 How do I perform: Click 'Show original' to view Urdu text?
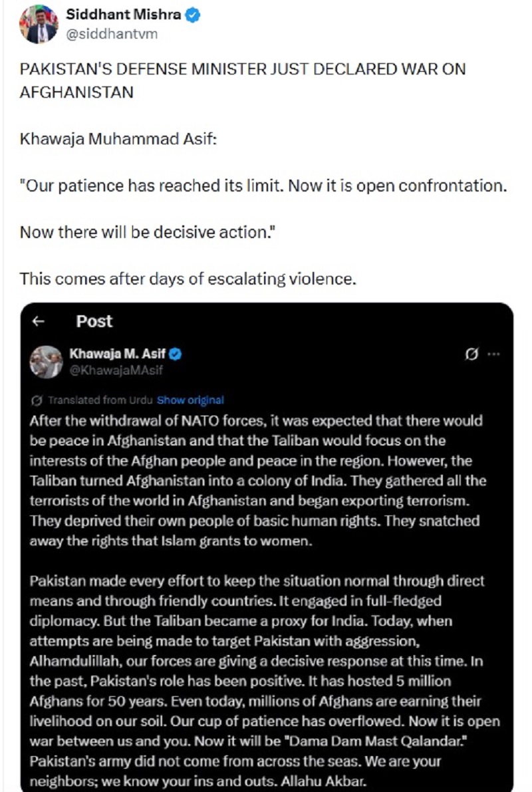190,400
